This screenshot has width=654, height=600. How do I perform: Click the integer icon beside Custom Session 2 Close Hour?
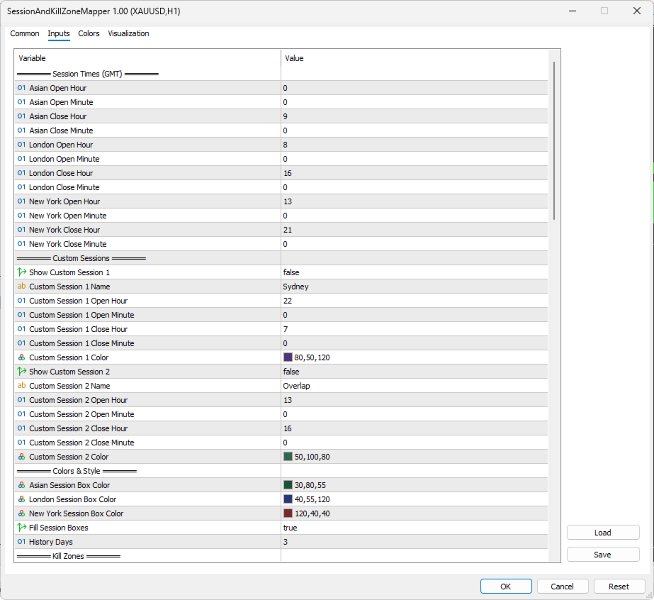(22, 428)
